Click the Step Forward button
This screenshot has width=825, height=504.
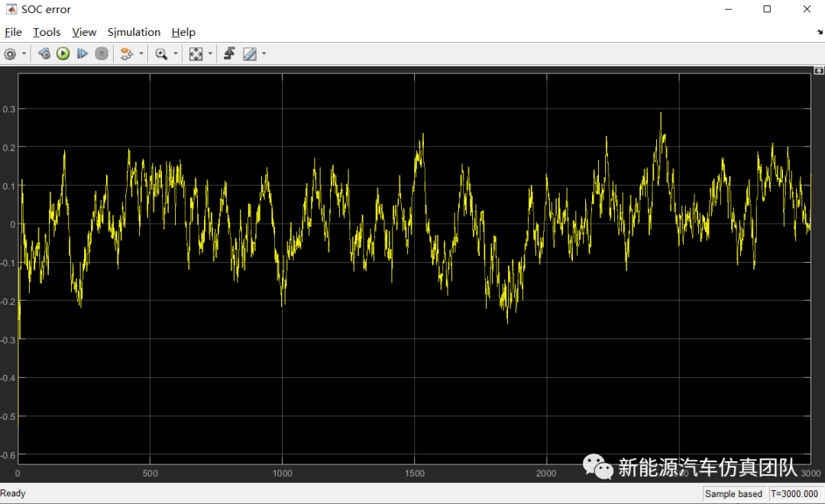point(82,53)
